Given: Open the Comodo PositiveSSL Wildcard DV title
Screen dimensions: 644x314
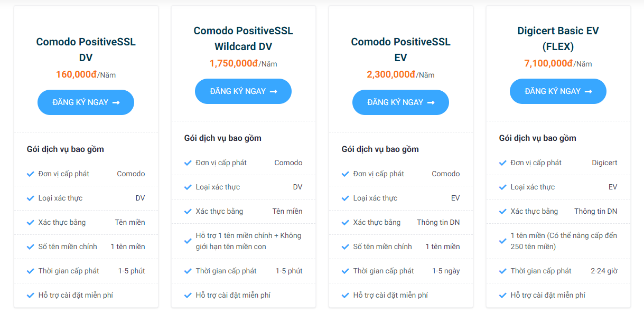Looking at the screenshot, I should coord(244,39).
